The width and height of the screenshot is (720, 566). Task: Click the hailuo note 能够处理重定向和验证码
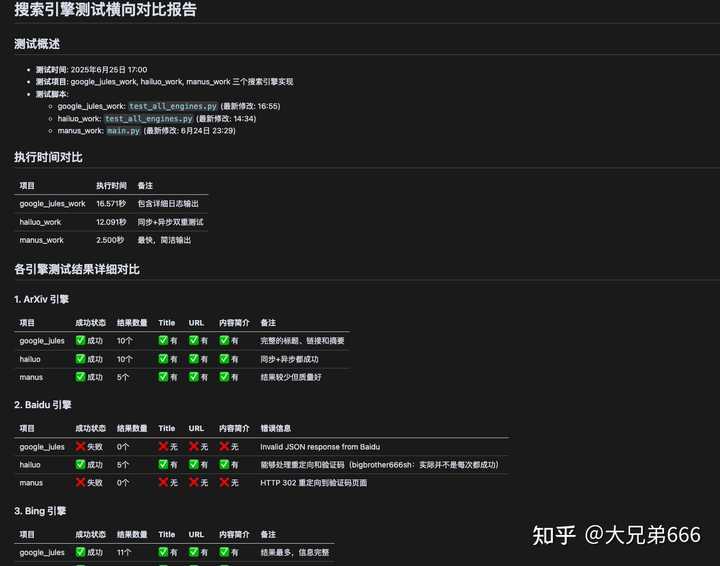302,465
